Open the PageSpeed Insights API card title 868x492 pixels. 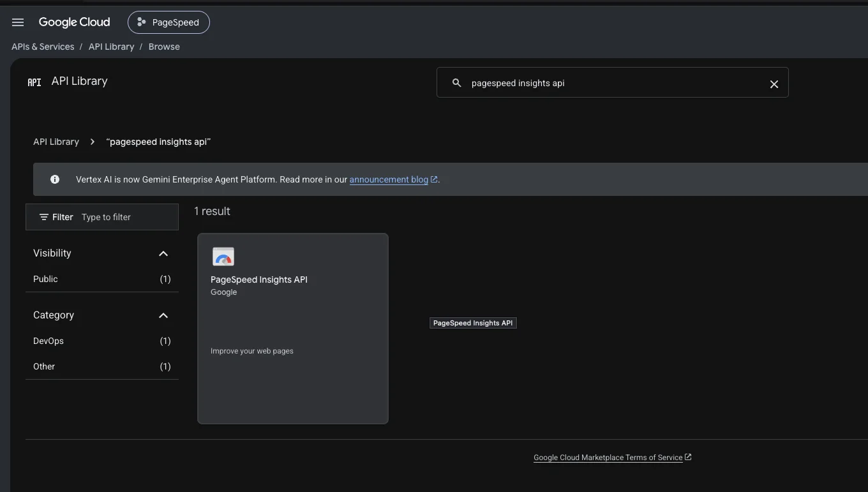[x=259, y=280]
